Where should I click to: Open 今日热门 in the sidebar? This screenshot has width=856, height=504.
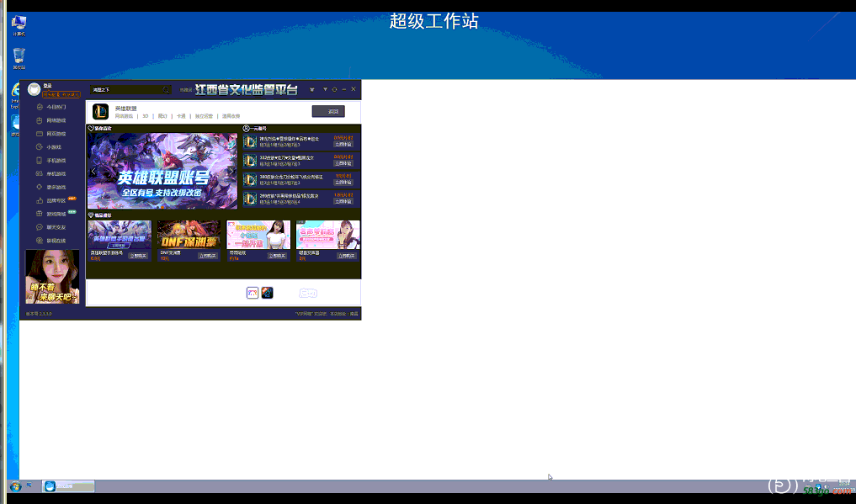click(x=56, y=107)
